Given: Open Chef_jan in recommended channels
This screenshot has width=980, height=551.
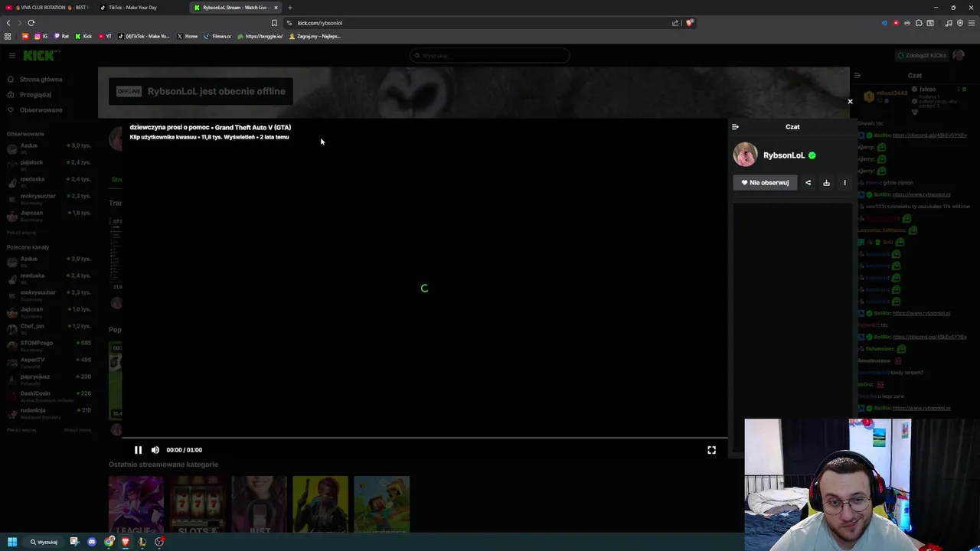Looking at the screenshot, I should tap(48, 328).
